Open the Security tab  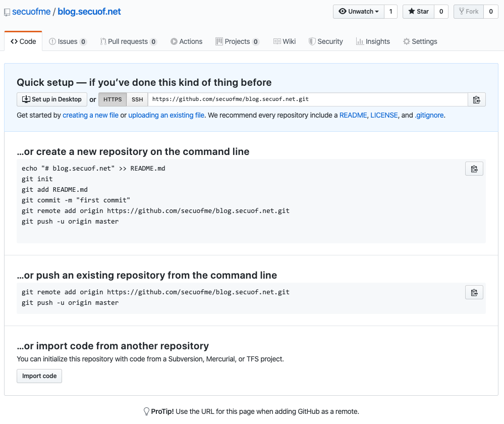[325, 41]
